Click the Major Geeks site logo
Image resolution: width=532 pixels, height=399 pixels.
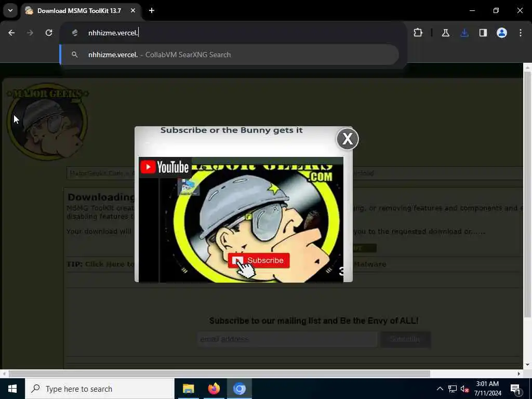point(47,122)
